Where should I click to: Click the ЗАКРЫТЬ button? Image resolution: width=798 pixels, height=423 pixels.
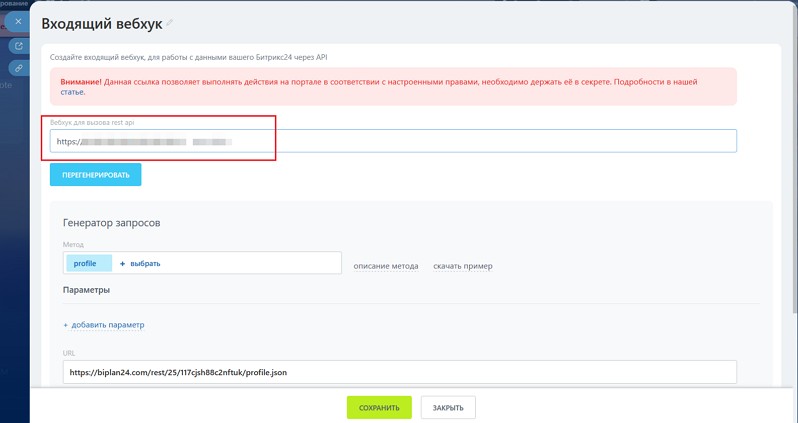click(448, 408)
